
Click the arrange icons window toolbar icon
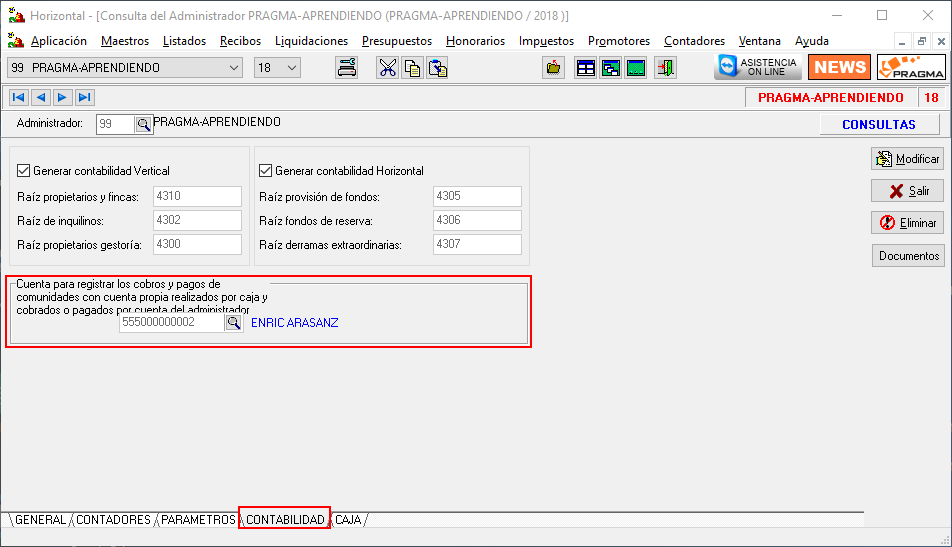[635, 67]
